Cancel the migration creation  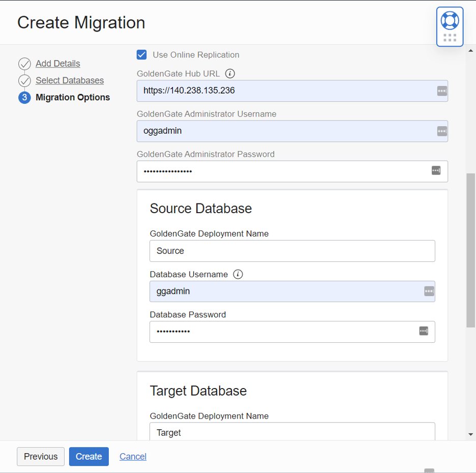133,456
